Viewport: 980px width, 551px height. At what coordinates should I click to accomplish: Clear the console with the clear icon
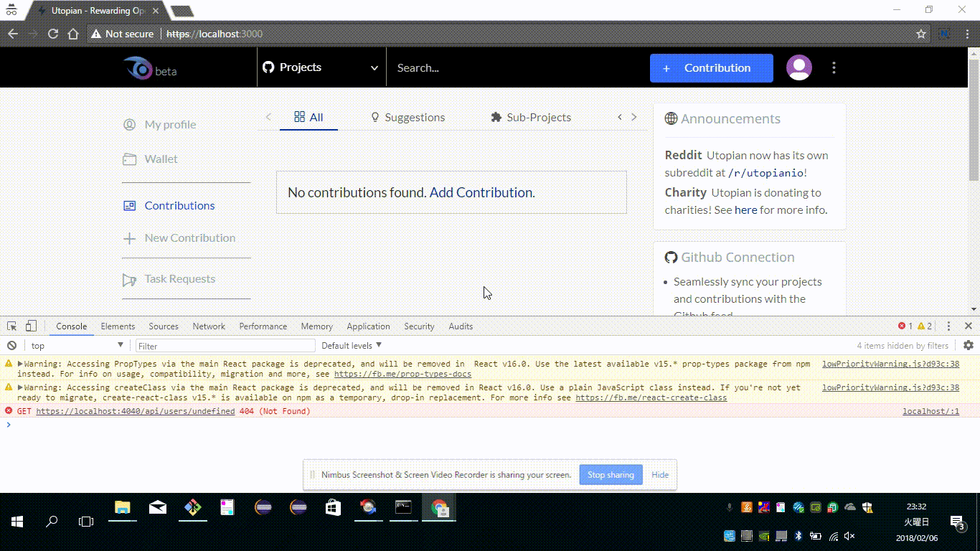click(x=11, y=345)
